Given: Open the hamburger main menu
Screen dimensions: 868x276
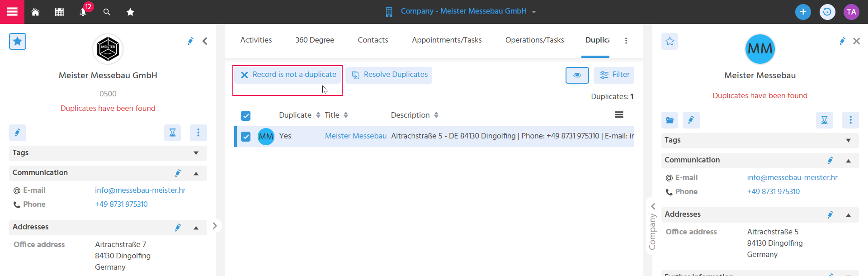Looking at the screenshot, I should pyautogui.click(x=12, y=12).
